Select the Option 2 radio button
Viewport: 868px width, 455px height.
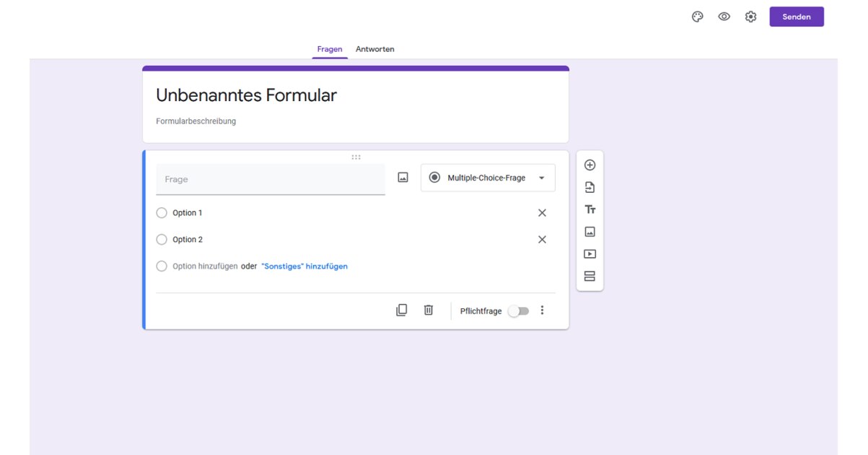tap(162, 240)
